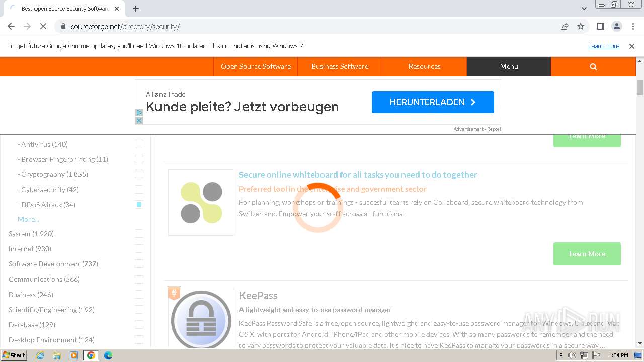Click the taskbar clock showing 1:04 PM
Screen dimensions: 644x362
point(618,355)
